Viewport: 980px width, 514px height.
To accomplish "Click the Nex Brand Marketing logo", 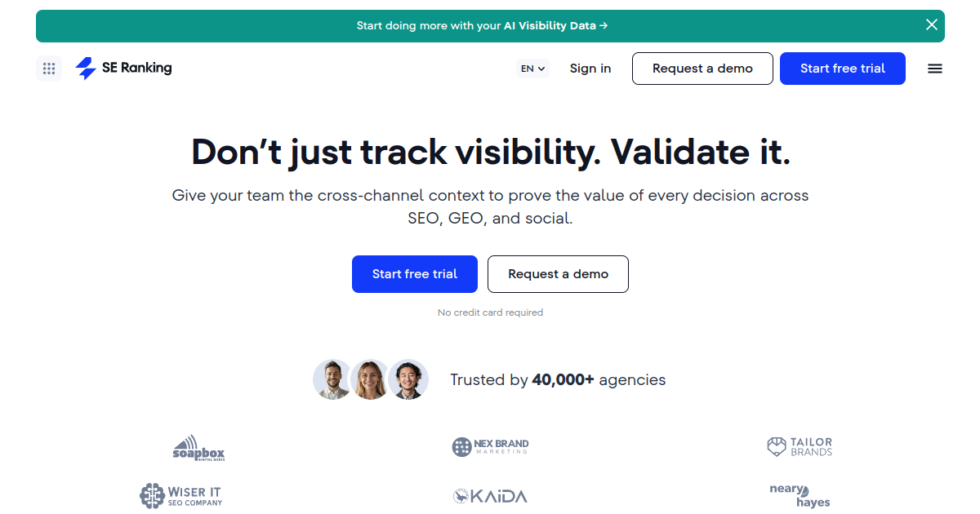I will click(490, 447).
